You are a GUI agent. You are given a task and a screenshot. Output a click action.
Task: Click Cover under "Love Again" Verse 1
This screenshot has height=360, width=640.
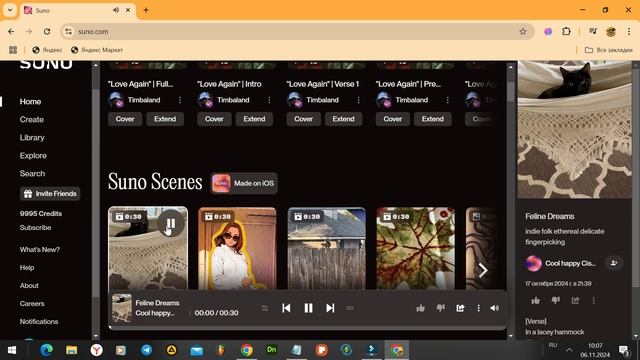click(303, 119)
